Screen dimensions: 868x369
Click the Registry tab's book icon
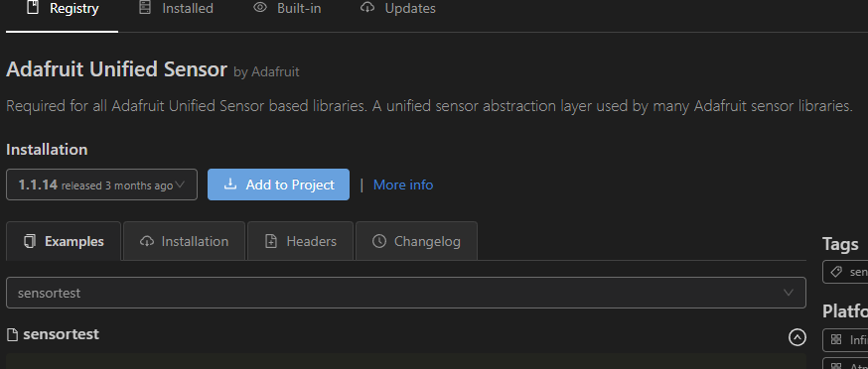point(33,8)
